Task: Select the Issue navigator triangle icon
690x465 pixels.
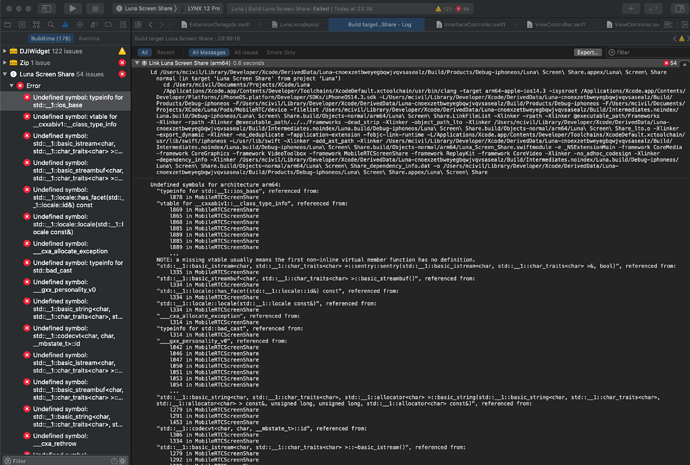Action: tap(65, 25)
